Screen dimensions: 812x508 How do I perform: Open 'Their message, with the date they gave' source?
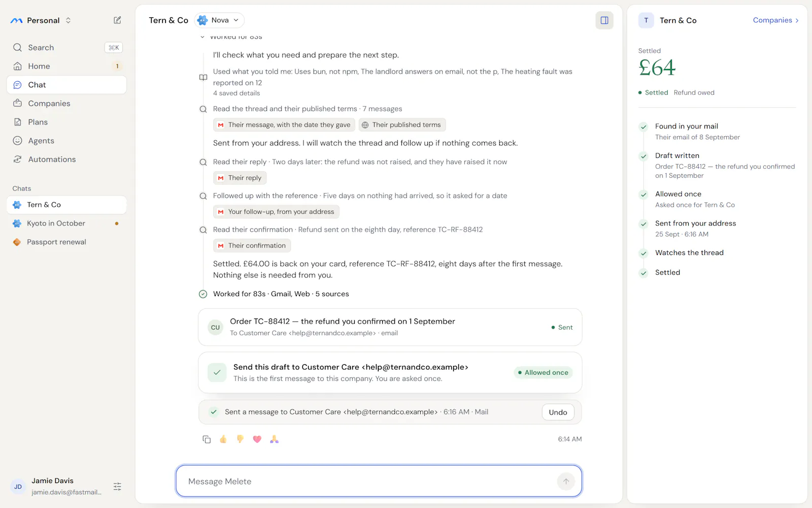pyautogui.click(x=284, y=125)
